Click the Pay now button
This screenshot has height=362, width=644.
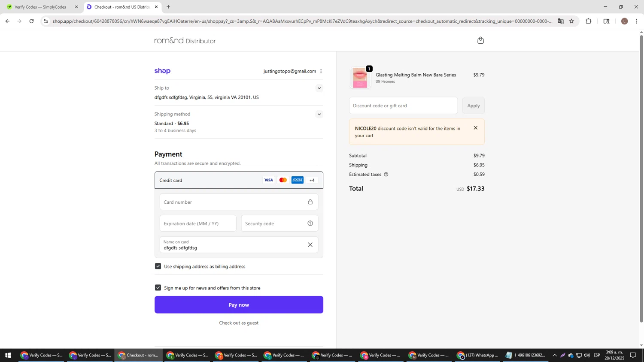click(239, 305)
